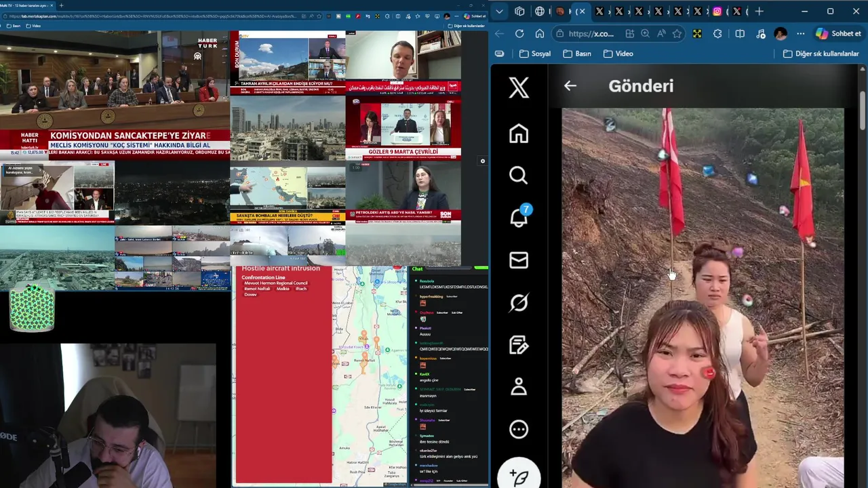Refresh the x.com page
Viewport: 868px width, 488px height.
pyautogui.click(x=519, y=34)
